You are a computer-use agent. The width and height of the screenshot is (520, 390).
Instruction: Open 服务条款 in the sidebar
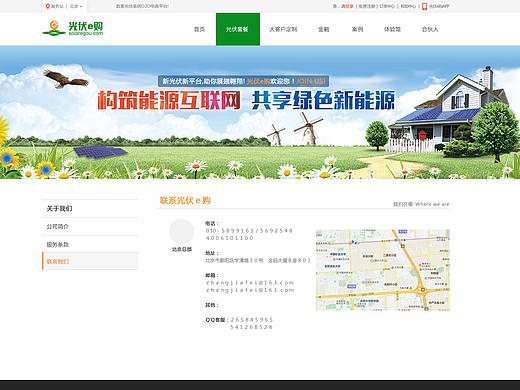tap(57, 245)
